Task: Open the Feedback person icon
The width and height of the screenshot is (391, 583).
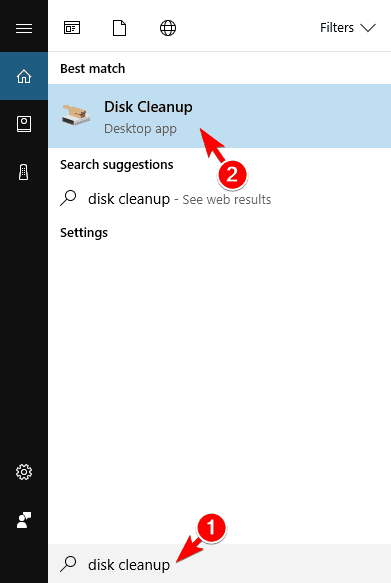Action: [x=24, y=519]
